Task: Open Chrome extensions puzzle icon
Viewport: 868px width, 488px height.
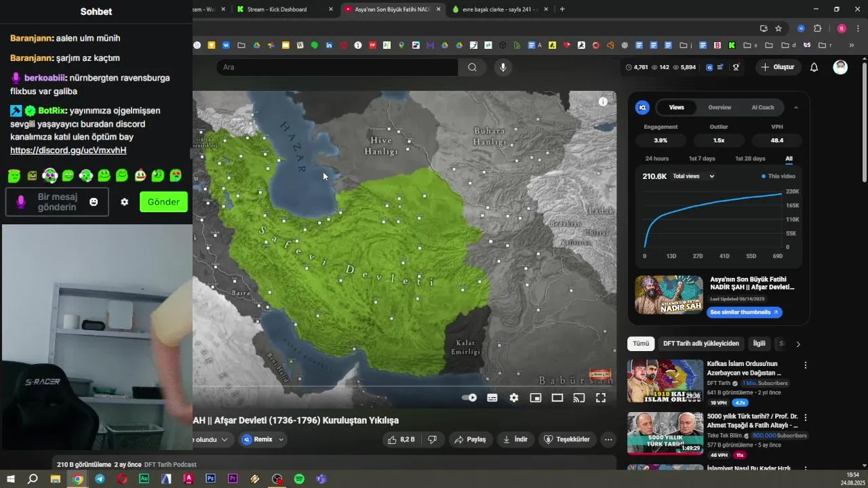Action: click(x=817, y=28)
